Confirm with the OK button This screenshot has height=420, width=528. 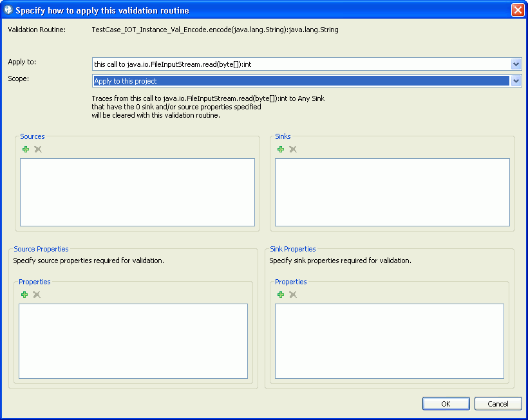446,403
